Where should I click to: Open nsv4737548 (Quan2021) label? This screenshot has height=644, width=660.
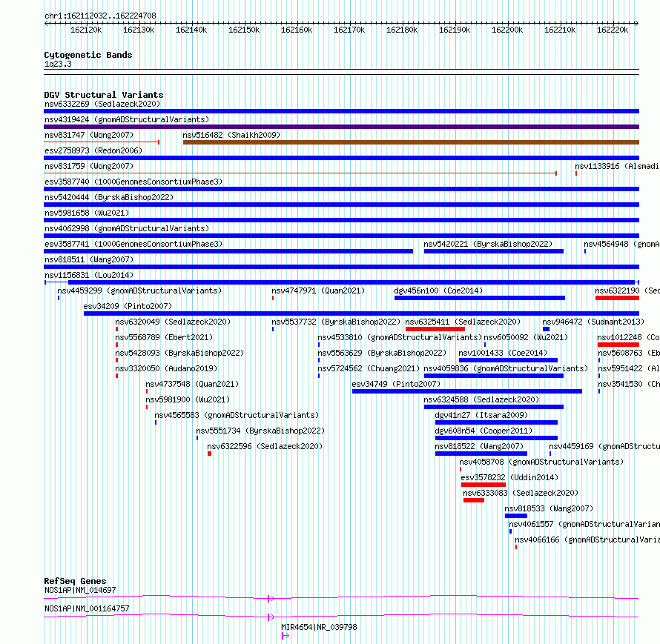[192, 384]
